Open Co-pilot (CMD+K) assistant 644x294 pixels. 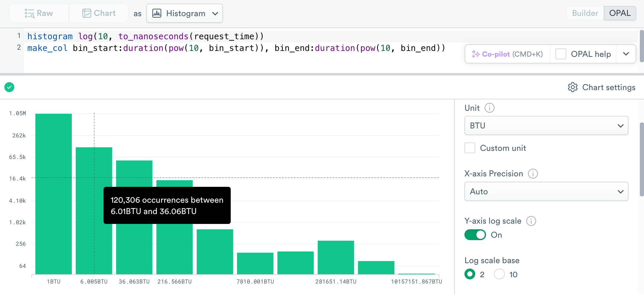[508, 54]
